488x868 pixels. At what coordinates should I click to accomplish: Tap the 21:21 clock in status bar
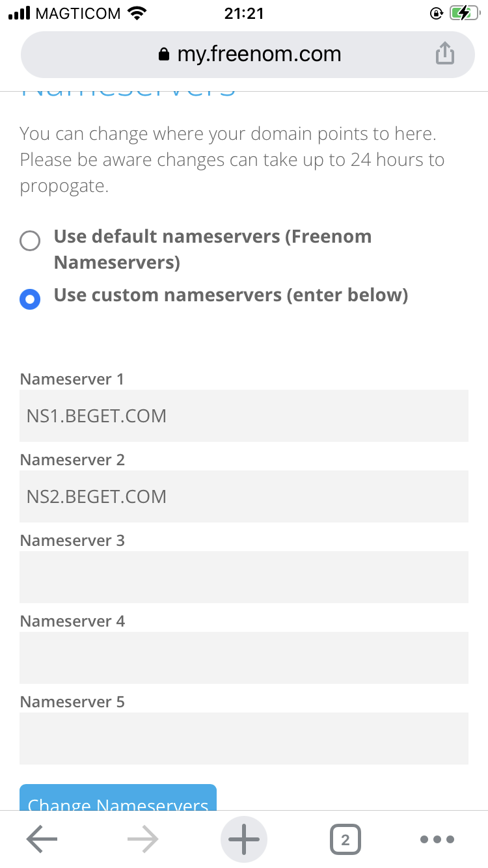[243, 13]
